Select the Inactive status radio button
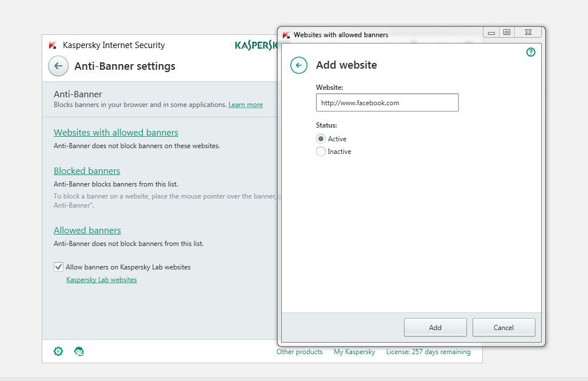Viewport: 588px width, 381px height. pos(321,151)
